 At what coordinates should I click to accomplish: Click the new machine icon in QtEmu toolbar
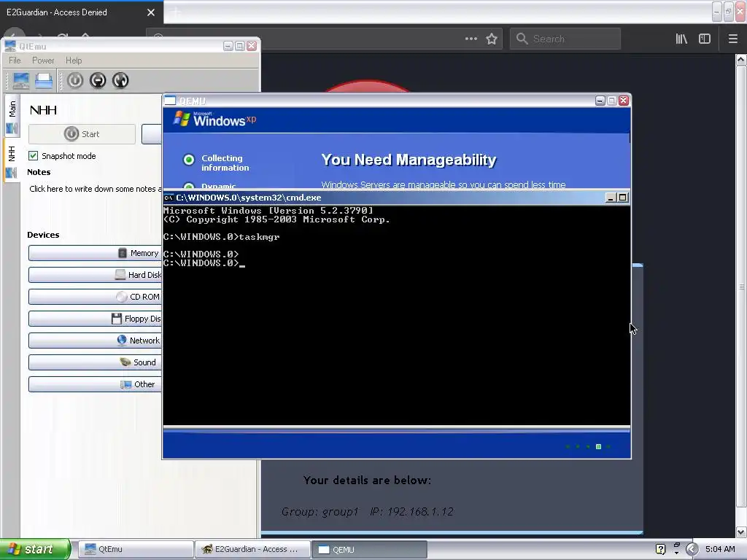21,80
